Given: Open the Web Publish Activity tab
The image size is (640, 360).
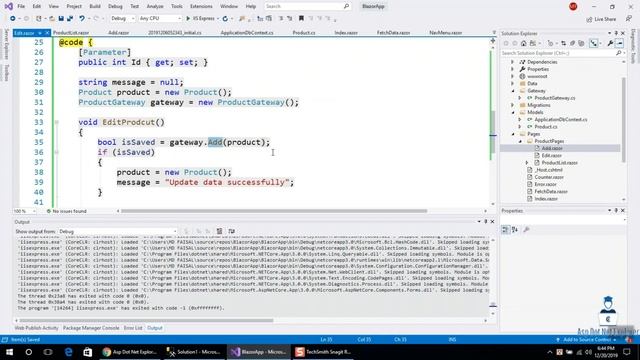Looking at the screenshot, I should (37, 328).
